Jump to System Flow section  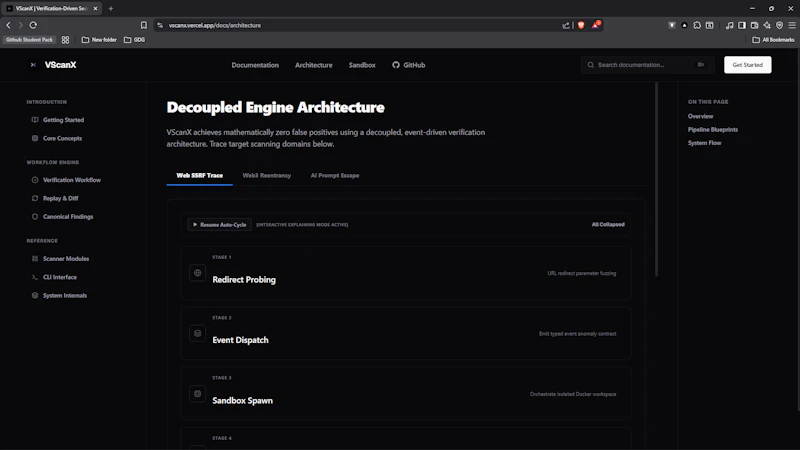[704, 143]
